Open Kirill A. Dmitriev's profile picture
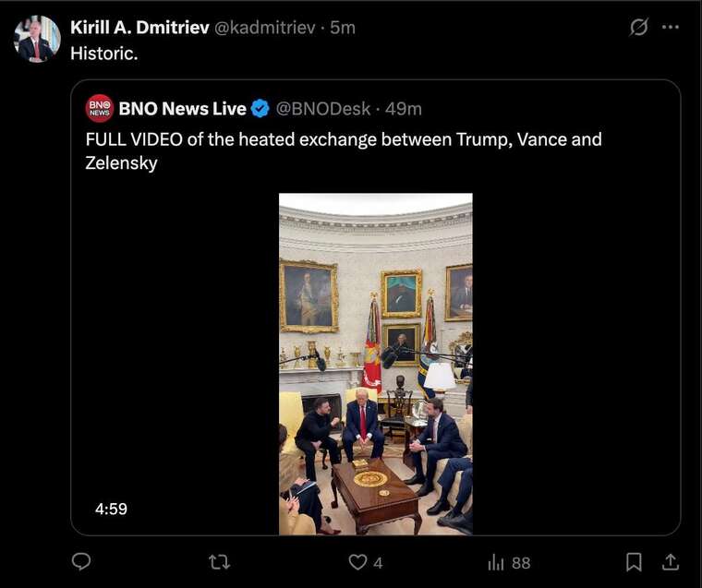The image size is (702, 588). point(37,39)
